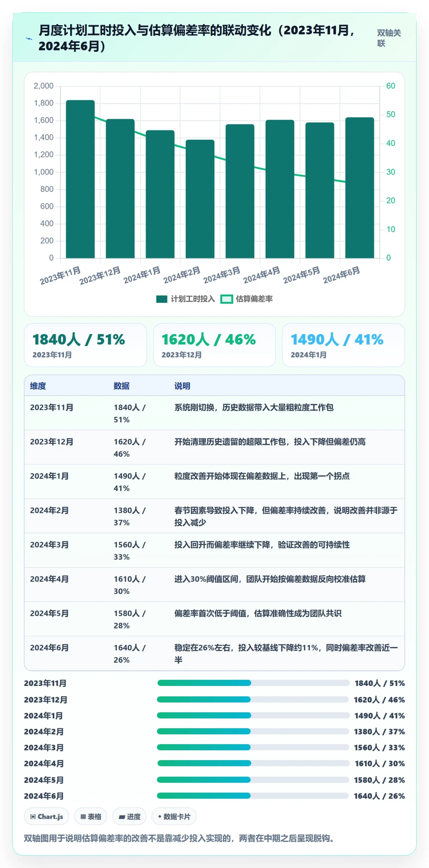Viewport: 429px width, 868px height.
Task: Click x-axis label 2024年5月 in chart
Action: 302,275
